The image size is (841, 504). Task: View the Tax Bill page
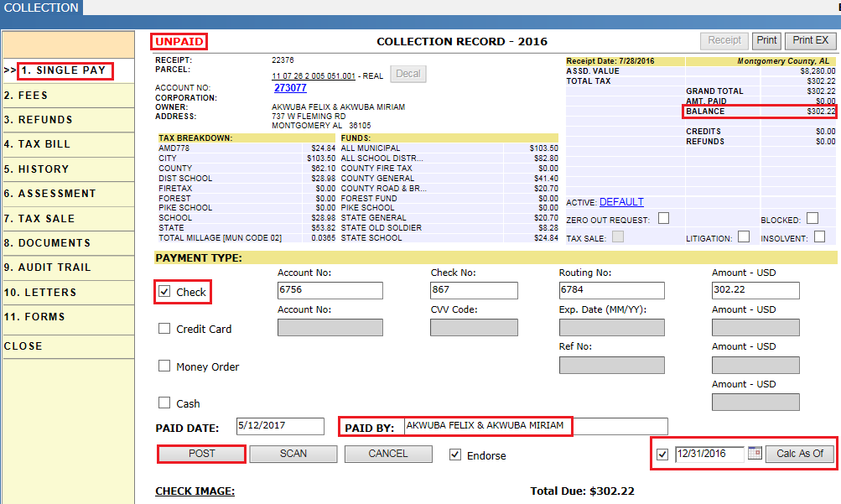click(69, 145)
